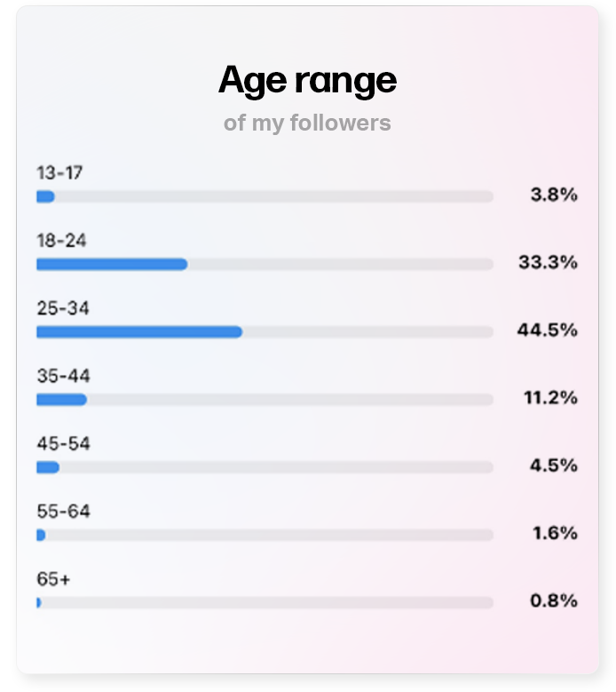Click the 'of my followers' subtitle
Viewport: 616px width, 692px height.
[x=307, y=123]
